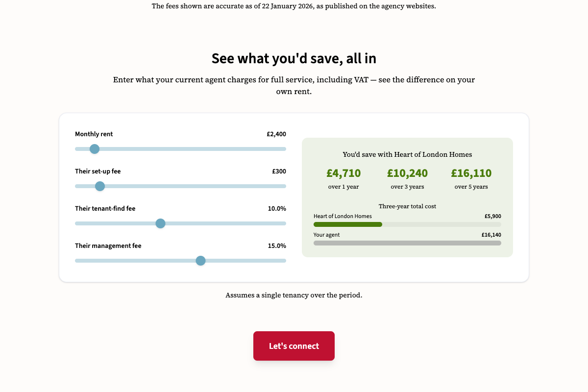
Task: Click the 15.0% management fee value
Action: pos(277,246)
